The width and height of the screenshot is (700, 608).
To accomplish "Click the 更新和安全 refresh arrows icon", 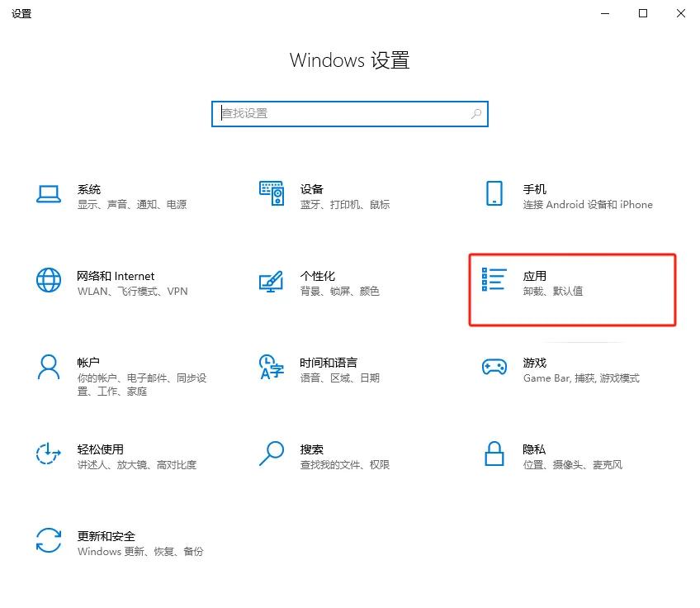I will [x=48, y=540].
